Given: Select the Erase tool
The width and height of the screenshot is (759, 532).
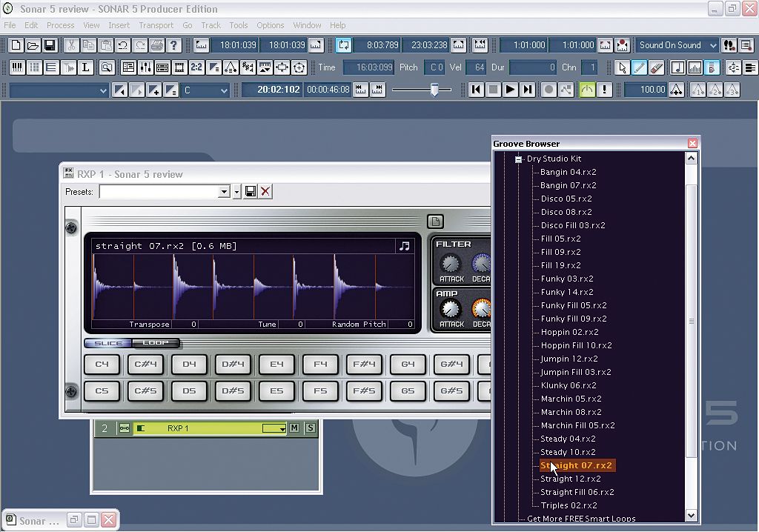Looking at the screenshot, I should point(657,67).
